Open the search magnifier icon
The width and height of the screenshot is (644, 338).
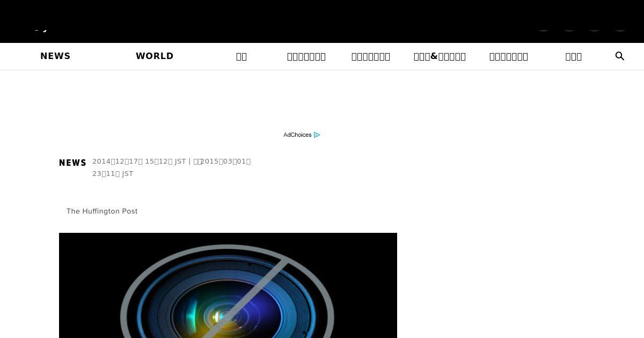click(620, 56)
